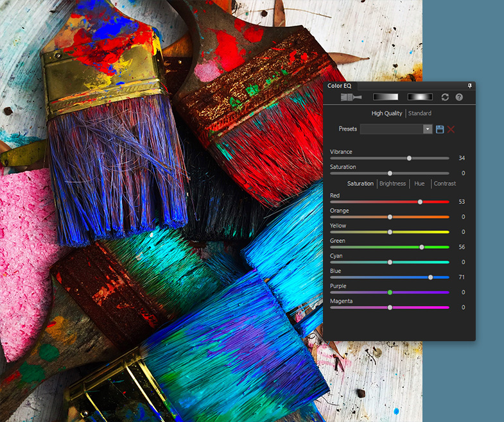Click the Yellow slider handle
Screen dimensions: 504x422
coord(390,232)
